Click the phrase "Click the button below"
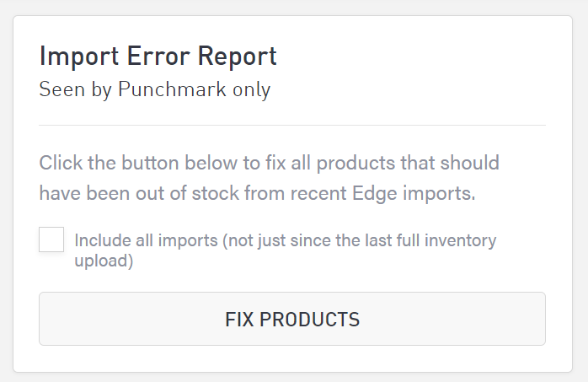Screen dimensions: 588x382 [123, 161]
